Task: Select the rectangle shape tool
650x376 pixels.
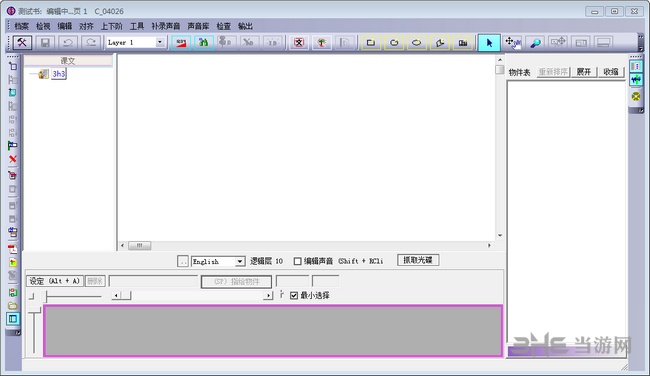Action: 371,42
